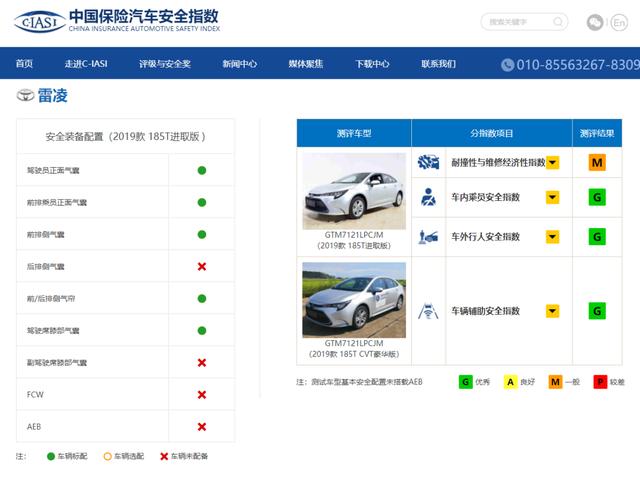This screenshot has height=477, width=640.
Task: Click the 分指数项目 column header
Action: (491, 133)
